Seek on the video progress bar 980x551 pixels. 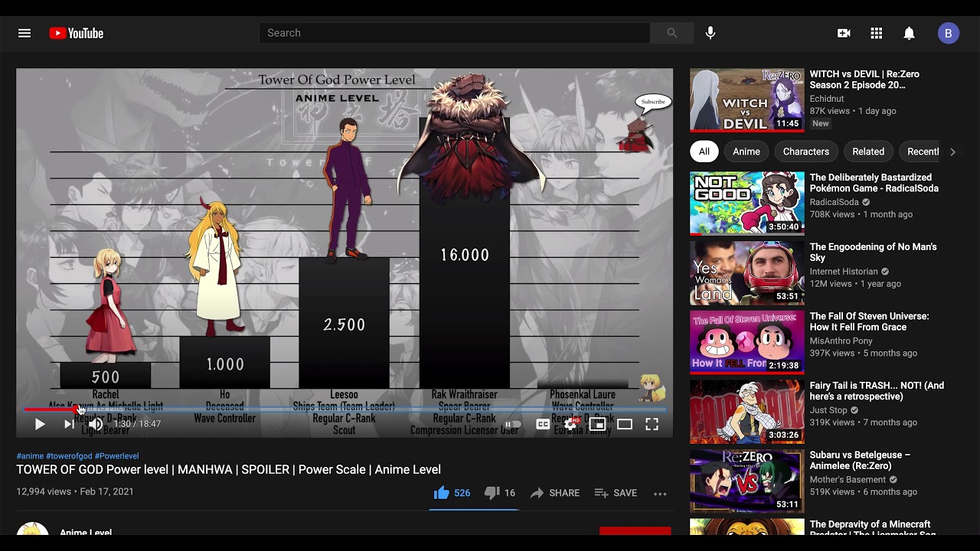pyautogui.click(x=345, y=409)
